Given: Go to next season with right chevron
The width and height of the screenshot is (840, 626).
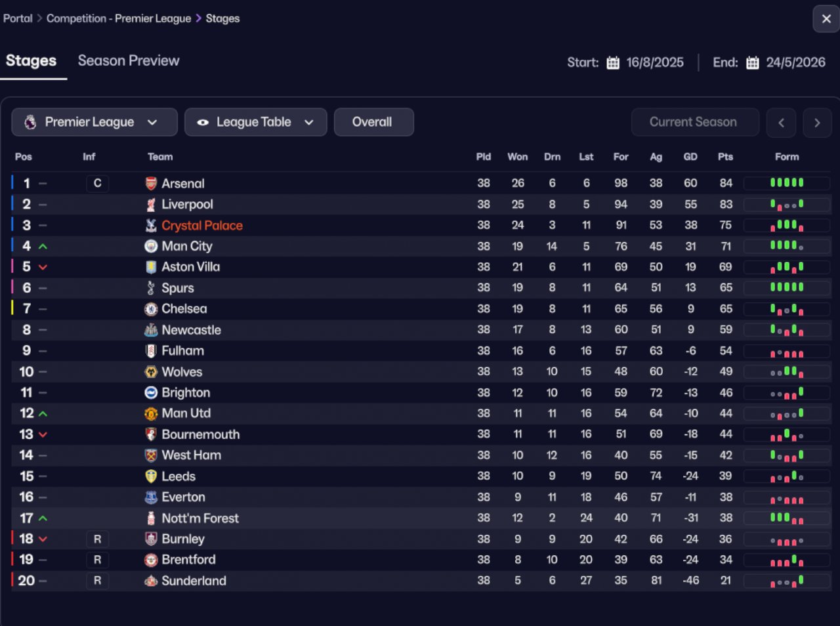Looking at the screenshot, I should (817, 123).
